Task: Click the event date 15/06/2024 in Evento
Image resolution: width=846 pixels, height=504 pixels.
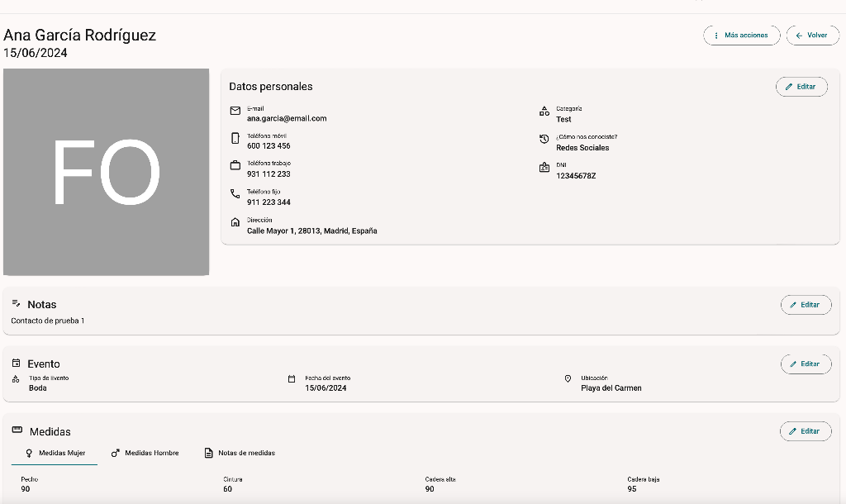Action: pyautogui.click(x=326, y=388)
